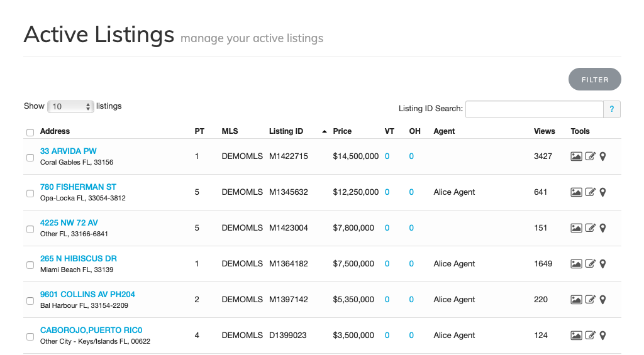Open the Show listings count dropdown

click(70, 107)
